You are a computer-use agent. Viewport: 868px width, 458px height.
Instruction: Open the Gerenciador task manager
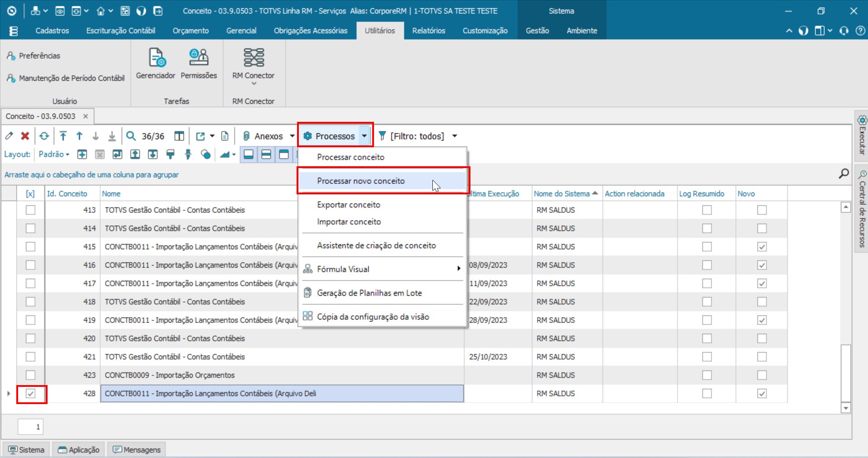[x=156, y=64]
